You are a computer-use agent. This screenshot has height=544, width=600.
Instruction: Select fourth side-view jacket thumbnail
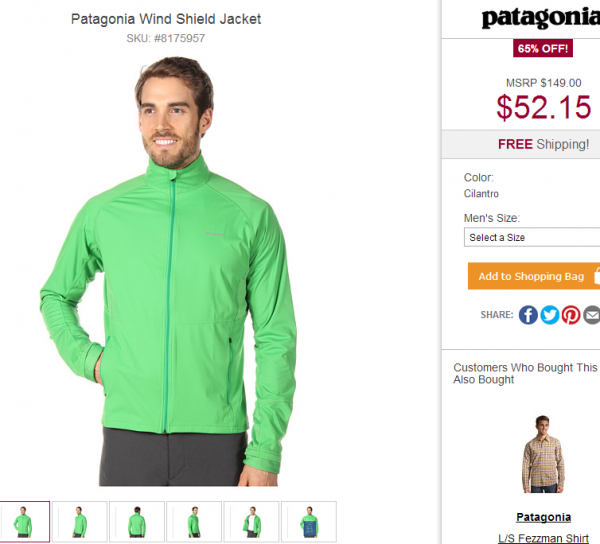(194, 521)
